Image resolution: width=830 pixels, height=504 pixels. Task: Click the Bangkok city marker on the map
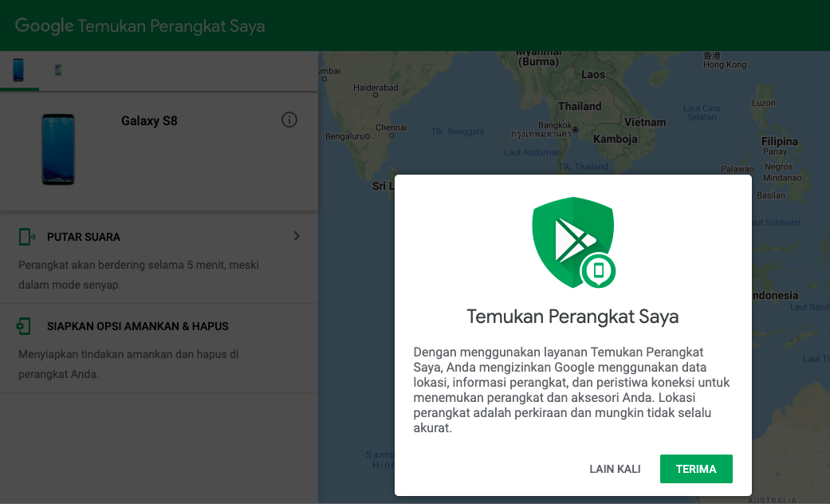coord(574,127)
